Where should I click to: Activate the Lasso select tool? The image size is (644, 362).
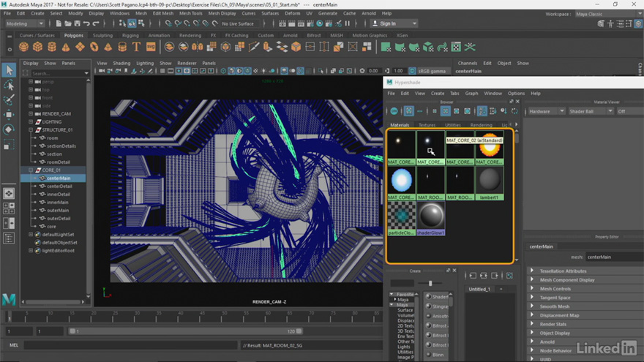click(9, 85)
